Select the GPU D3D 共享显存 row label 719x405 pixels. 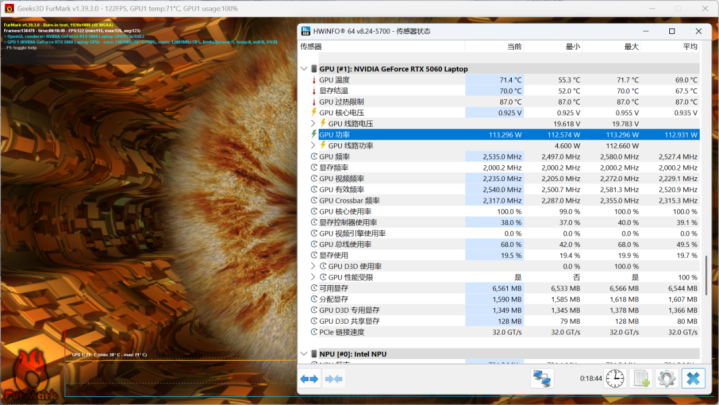349,321
